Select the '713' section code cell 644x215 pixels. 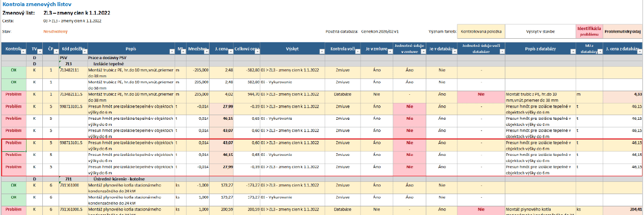(x=73, y=63)
